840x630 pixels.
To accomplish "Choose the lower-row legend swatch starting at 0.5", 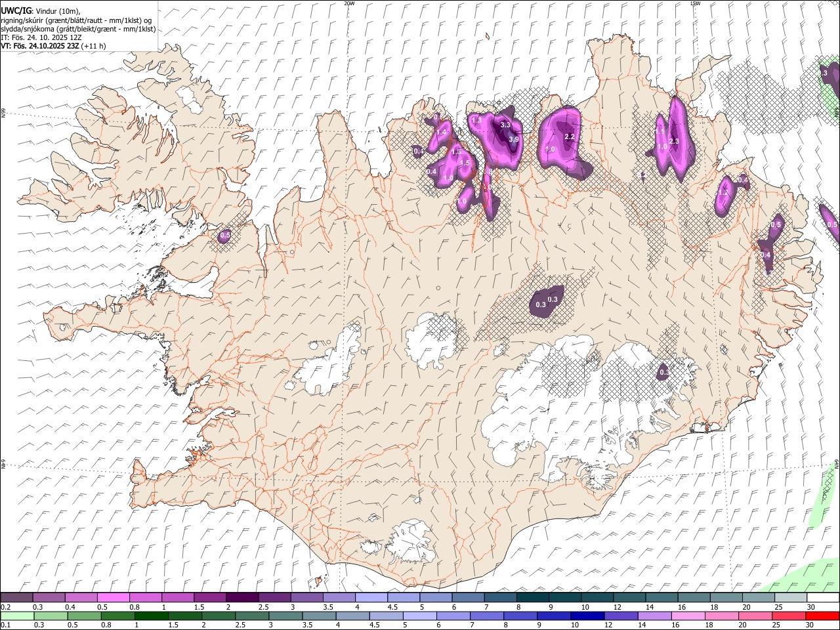I will point(84,616).
